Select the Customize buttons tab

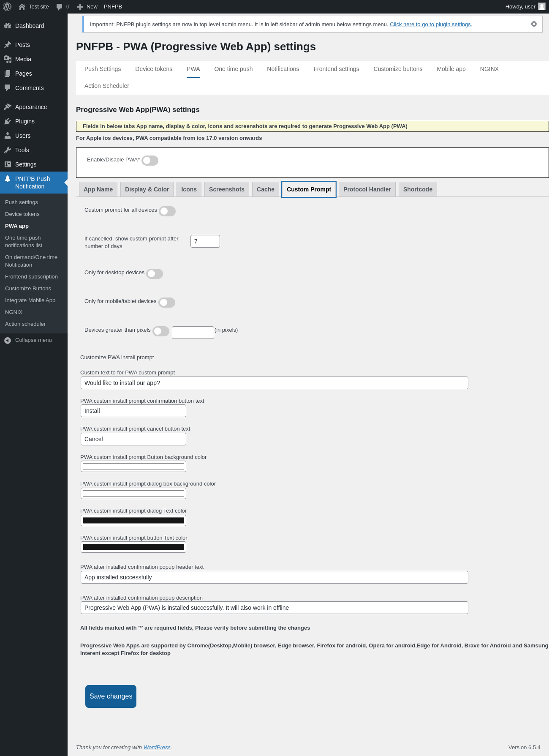(x=398, y=69)
